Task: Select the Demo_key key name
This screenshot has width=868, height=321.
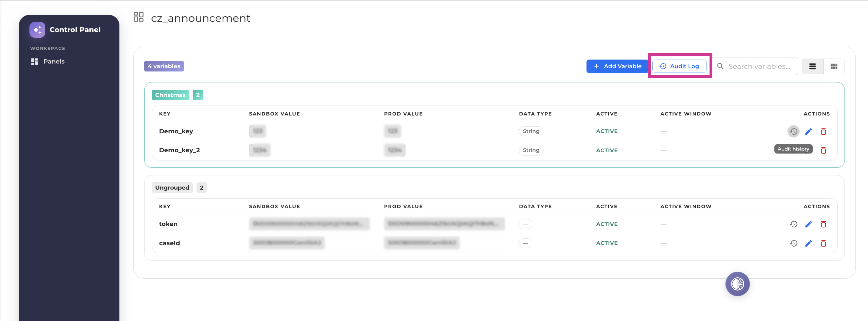Action: (x=176, y=131)
